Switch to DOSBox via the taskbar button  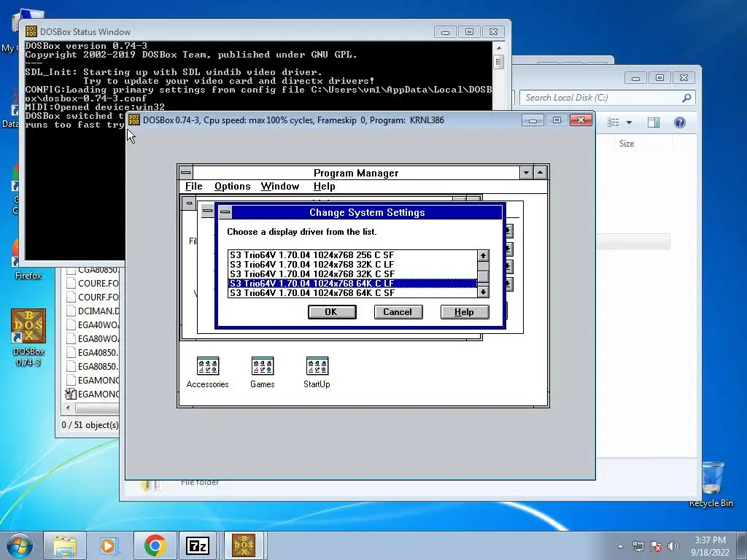(244, 545)
